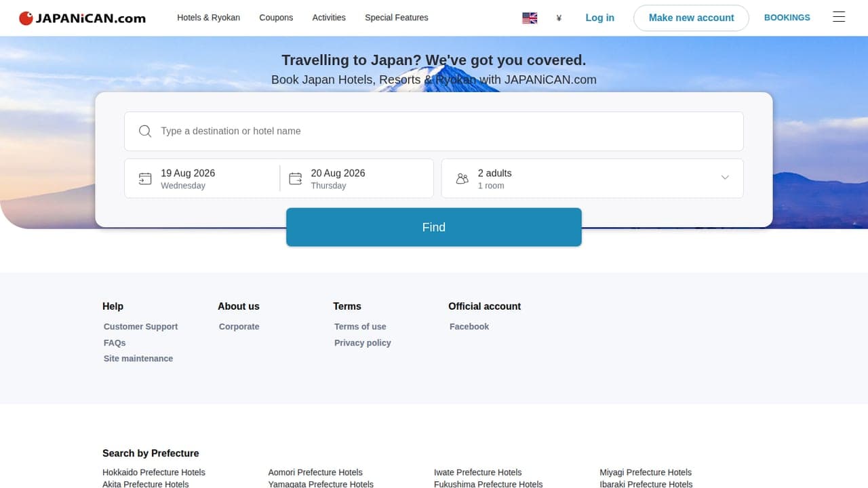Open Hotels & Ryokan menu
This screenshot has height=488, width=868.
pyautogui.click(x=208, y=18)
